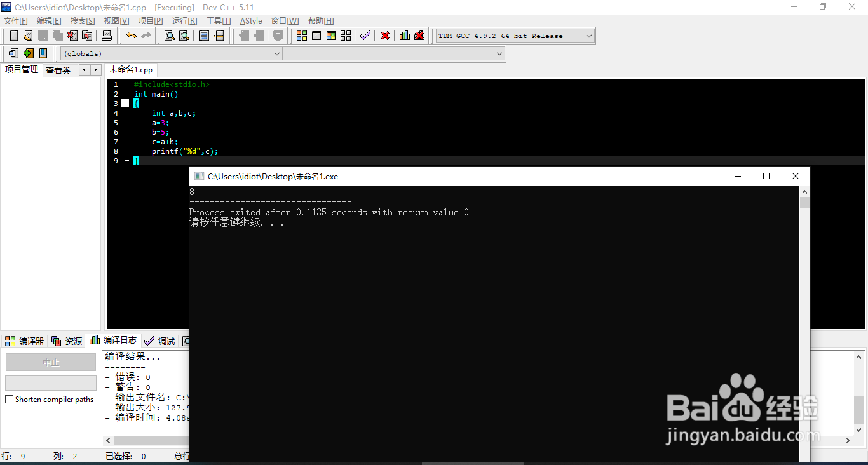Viewport: 868px width, 465px height.
Task: Click left arrow of side panel tab scroller
Action: [84, 70]
